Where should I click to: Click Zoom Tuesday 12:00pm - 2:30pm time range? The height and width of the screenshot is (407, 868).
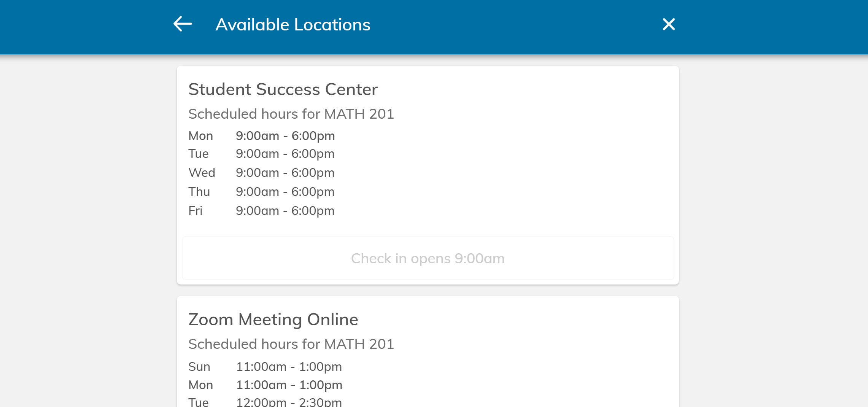click(289, 402)
